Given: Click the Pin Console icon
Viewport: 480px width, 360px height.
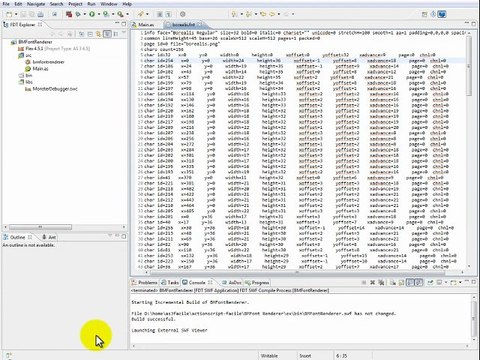Looking at the screenshot, I should 430,283.
